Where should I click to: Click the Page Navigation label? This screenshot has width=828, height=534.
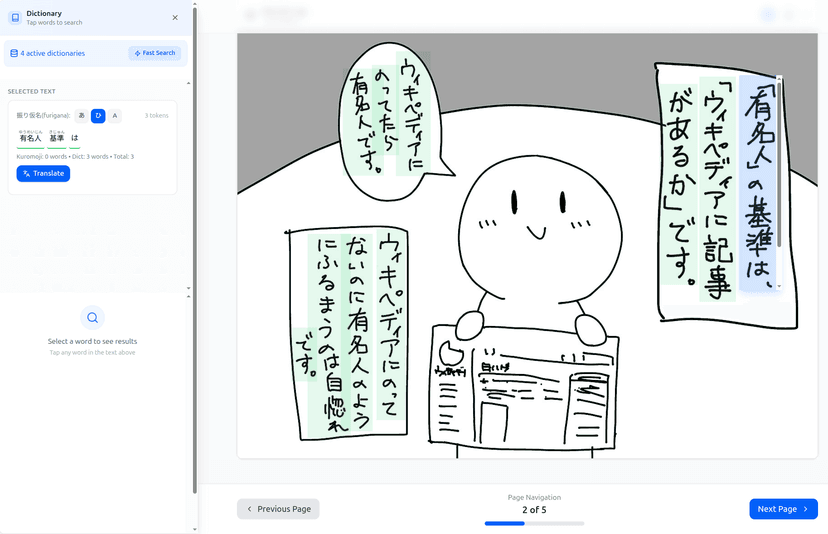[x=534, y=497]
